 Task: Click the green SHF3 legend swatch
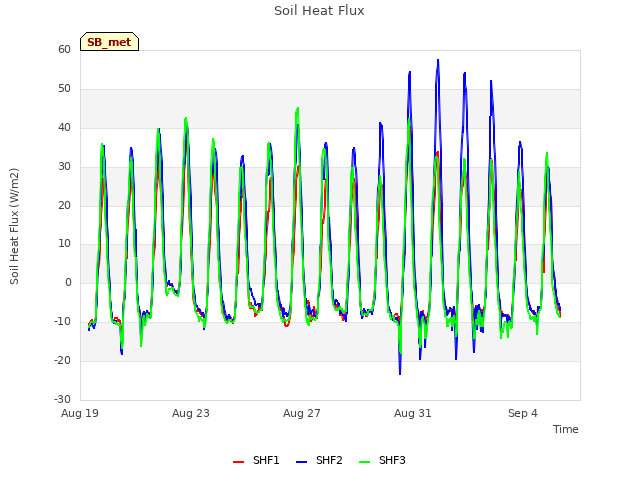pos(364,462)
